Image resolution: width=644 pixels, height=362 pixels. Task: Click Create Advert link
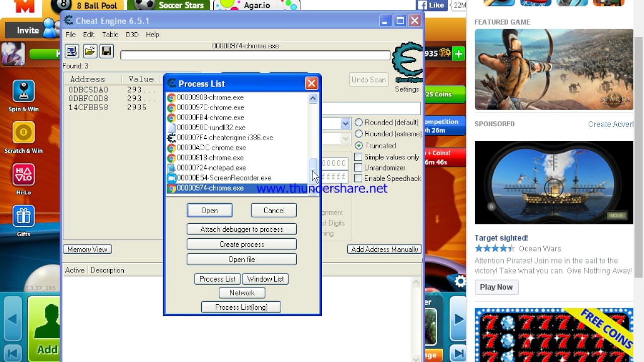[610, 124]
